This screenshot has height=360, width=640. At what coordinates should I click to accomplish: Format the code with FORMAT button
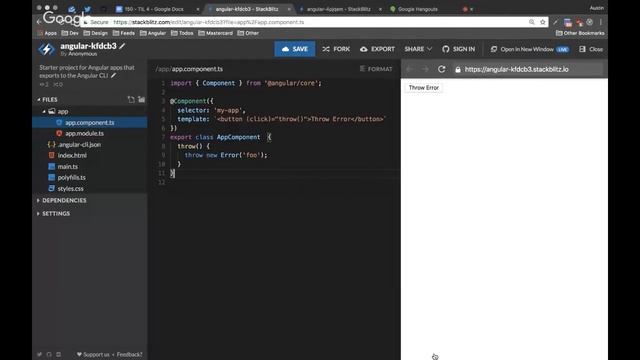pos(376,69)
